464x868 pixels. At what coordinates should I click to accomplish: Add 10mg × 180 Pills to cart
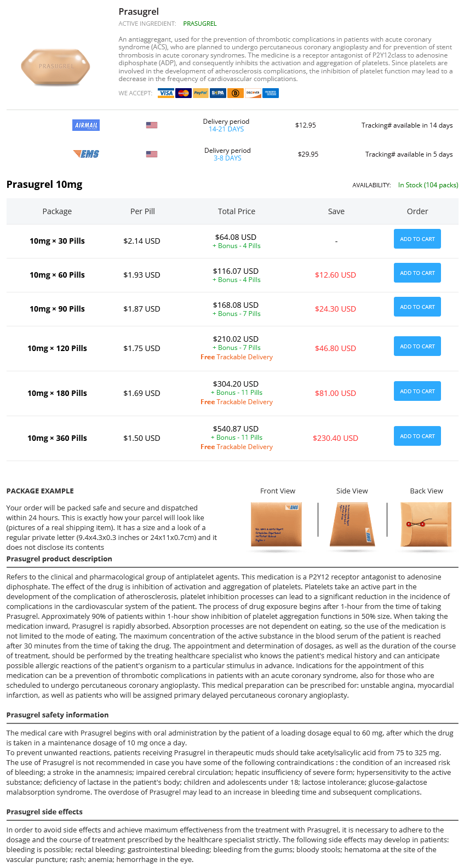coord(417,391)
